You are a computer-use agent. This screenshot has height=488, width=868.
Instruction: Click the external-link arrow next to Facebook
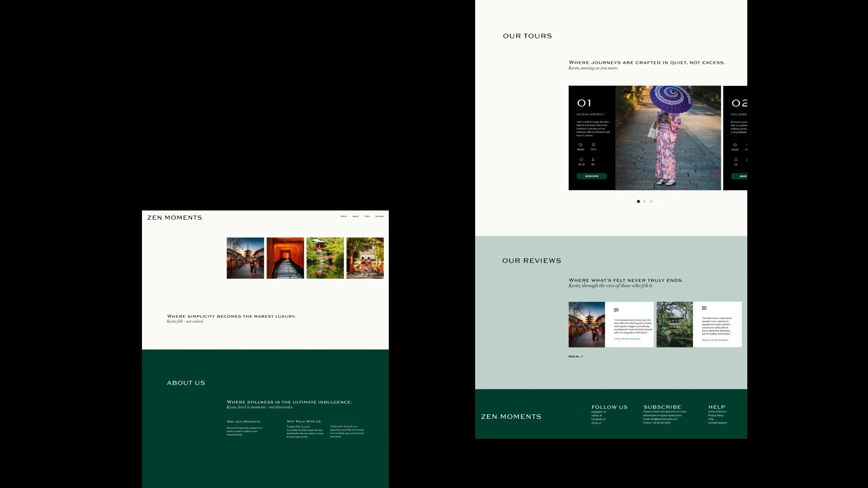click(x=604, y=419)
